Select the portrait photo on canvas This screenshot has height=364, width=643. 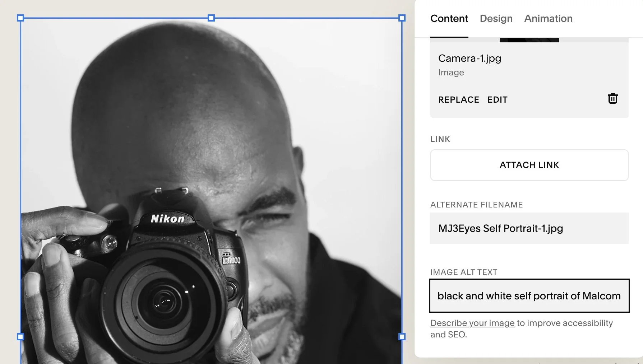211,190
